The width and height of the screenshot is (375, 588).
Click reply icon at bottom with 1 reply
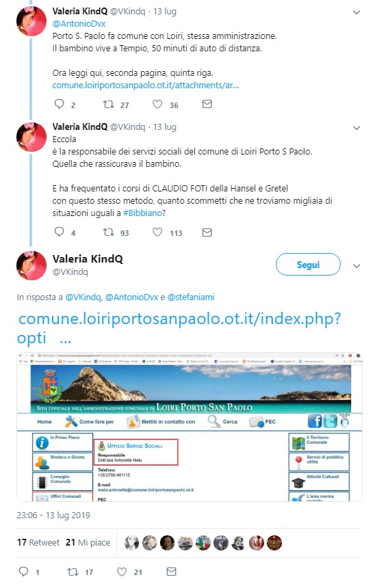[x=24, y=572]
